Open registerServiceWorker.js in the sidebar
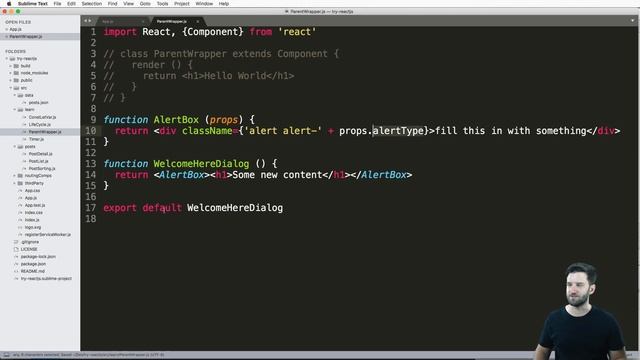The height and width of the screenshot is (360, 640). click(47, 235)
